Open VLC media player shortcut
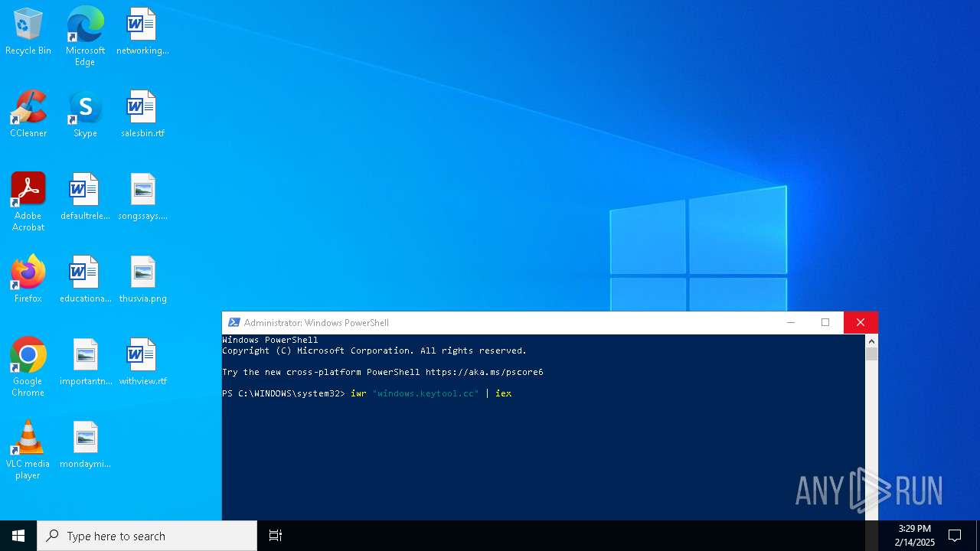980x551 pixels. tap(28, 450)
